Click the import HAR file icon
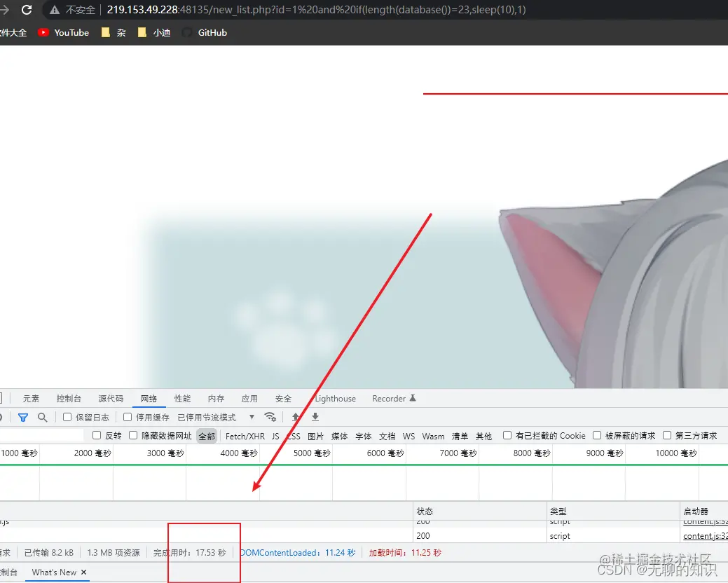 tap(296, 418)
